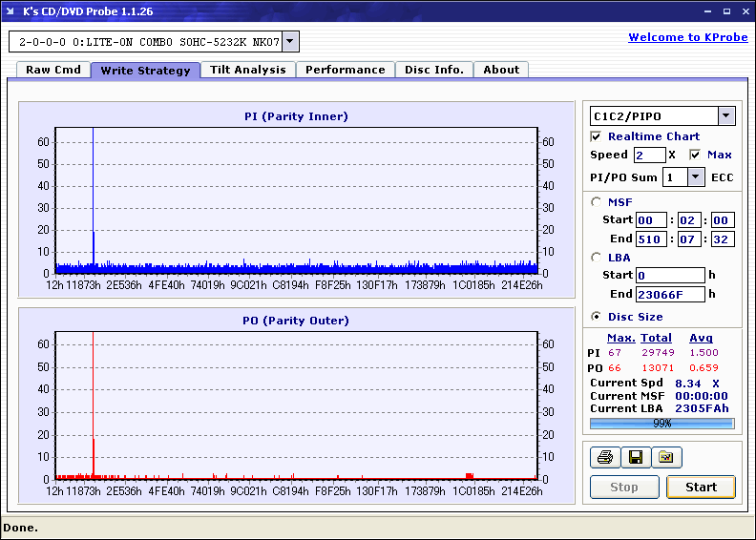This screenshot has width=756, height=540.
Task: Click the LBA End input field
Action: 670,294
